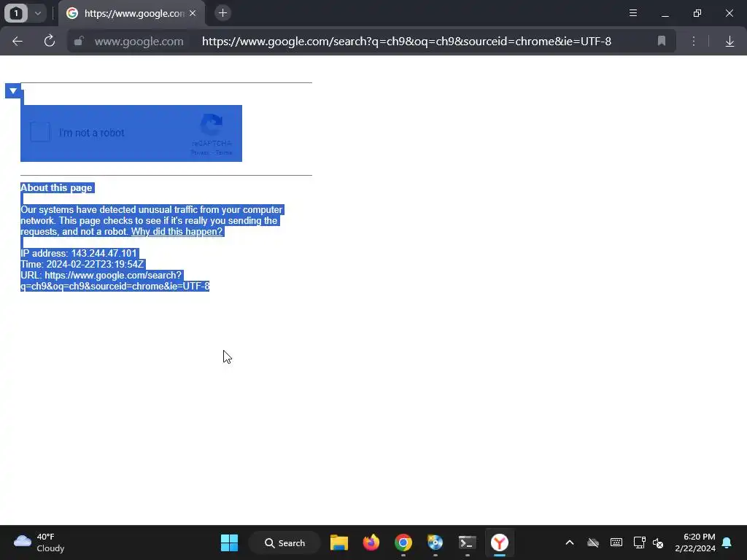Click the taskbar Search box
This screenshot has height=560, width=747.
point(285,542)
